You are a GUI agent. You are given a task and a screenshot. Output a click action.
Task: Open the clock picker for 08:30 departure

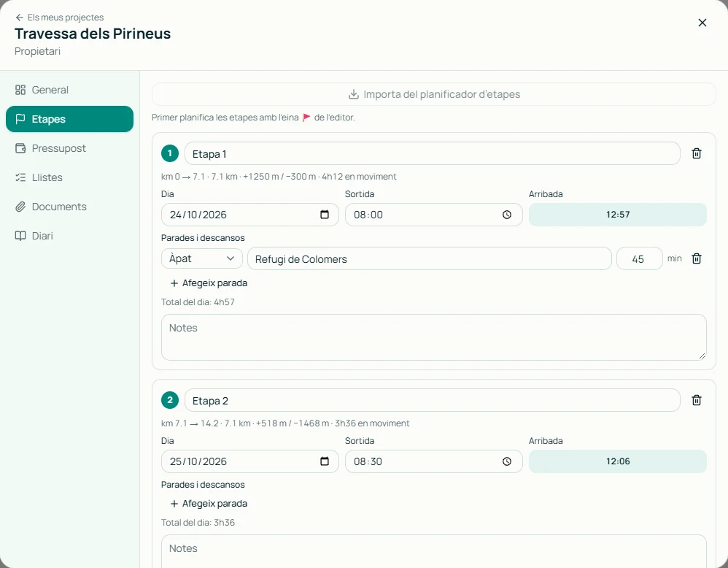[506, 461]
